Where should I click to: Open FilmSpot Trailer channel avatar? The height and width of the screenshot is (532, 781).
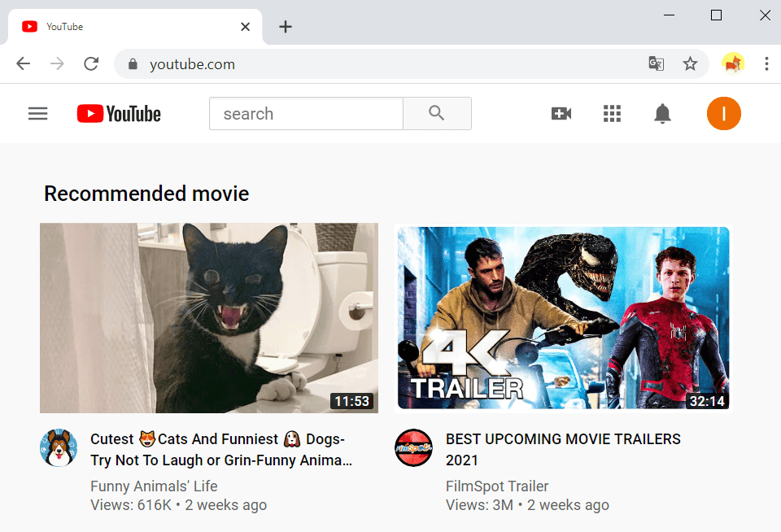tap(413, 448)
